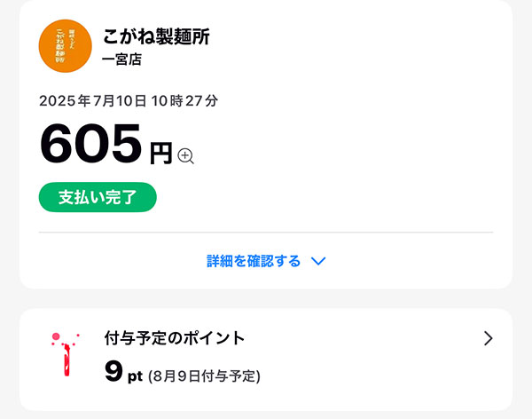Click the gray divider line above 詳細を確認する
This screenshot has height=419, width=532.
[266, 233]
